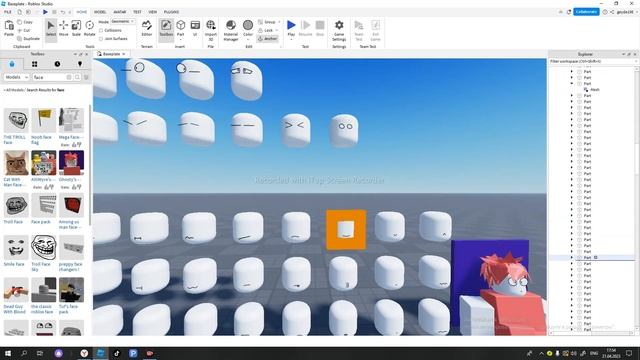This screenshot has width=640, height=360.
Task: Activate the Move tool
Action: (x=64, y=29)
